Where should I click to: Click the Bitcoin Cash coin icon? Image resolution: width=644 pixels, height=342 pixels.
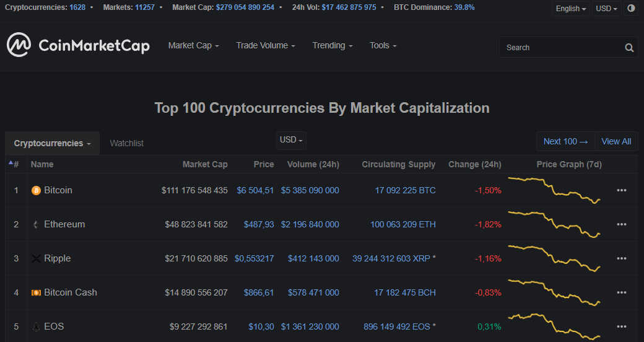(36, 292)
